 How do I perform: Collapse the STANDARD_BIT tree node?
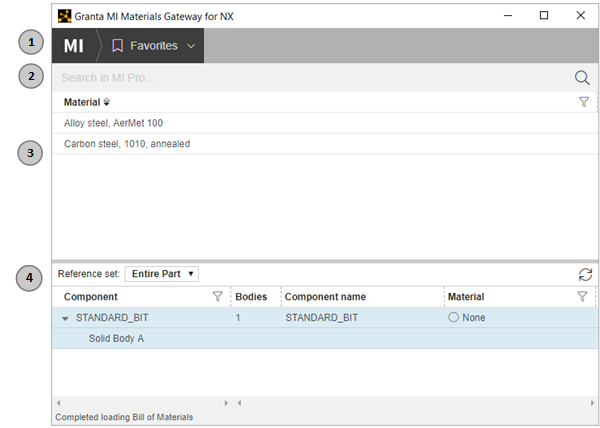point(65,318)
